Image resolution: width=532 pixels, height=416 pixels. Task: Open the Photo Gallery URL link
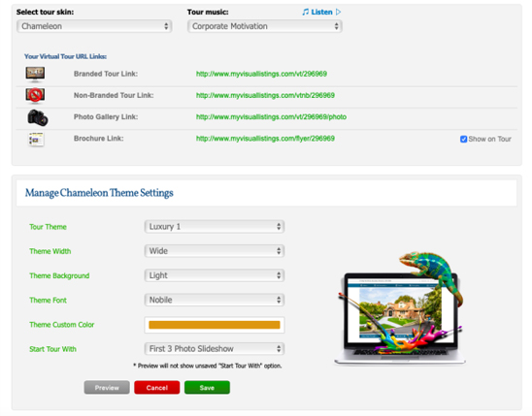271,117
